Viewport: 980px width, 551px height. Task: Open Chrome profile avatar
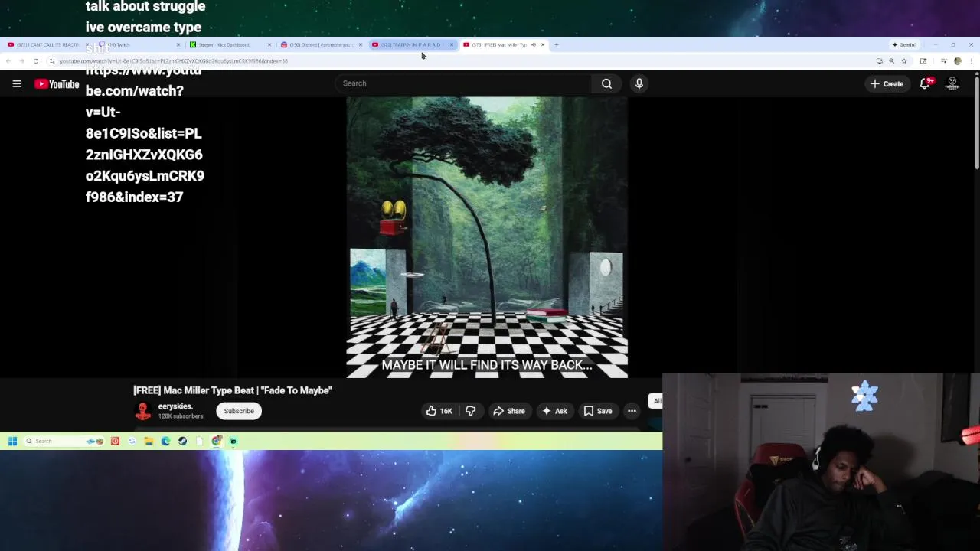[x=957, y=60]
